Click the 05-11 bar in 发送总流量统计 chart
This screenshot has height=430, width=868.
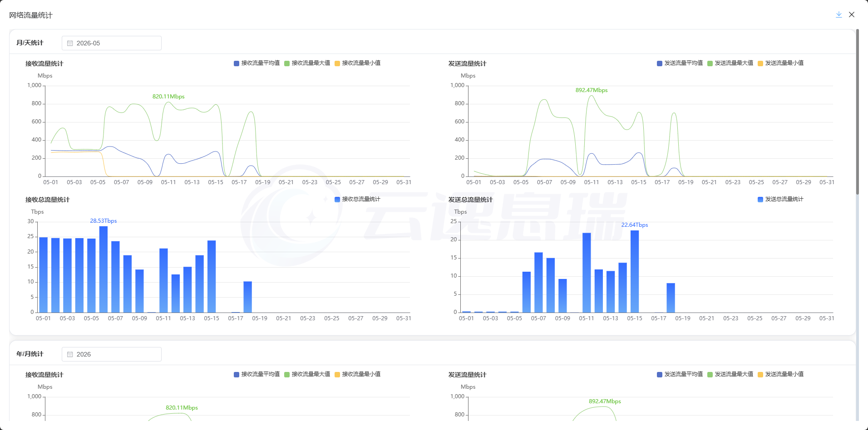pos(587,273)
